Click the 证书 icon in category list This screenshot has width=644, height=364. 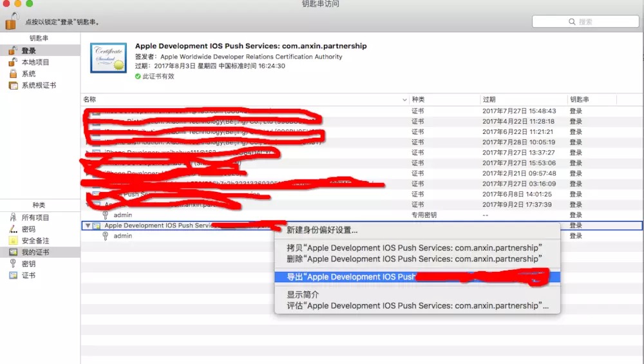click(13, 275)
